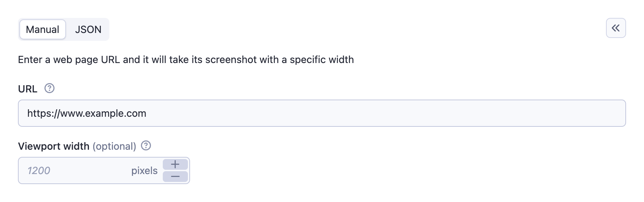The height and width of the screenshot is (202, 644).
Task: Click the "Viewport width" field label
Action: [53, 146]
